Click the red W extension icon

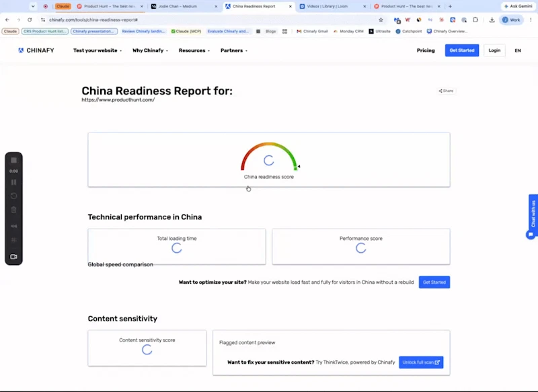(x=408, y=20)
